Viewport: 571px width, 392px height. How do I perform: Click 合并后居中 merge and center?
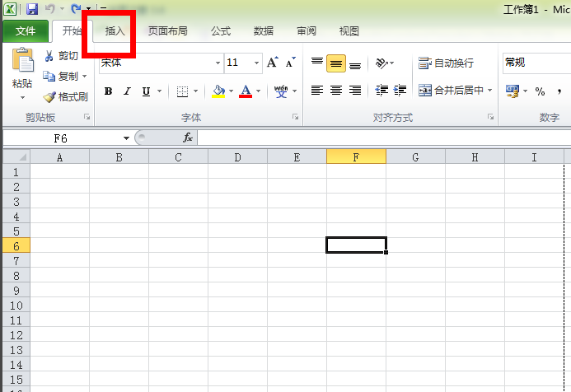[451, 90]
